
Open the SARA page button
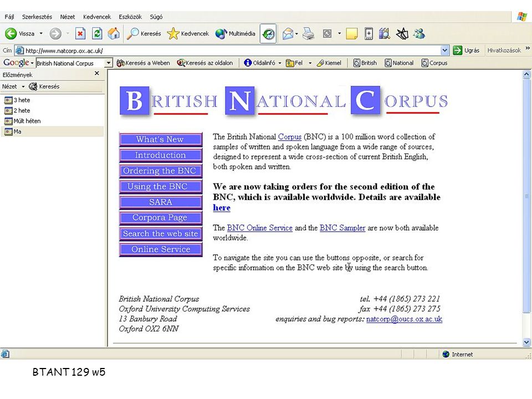[x=161, y=202]
